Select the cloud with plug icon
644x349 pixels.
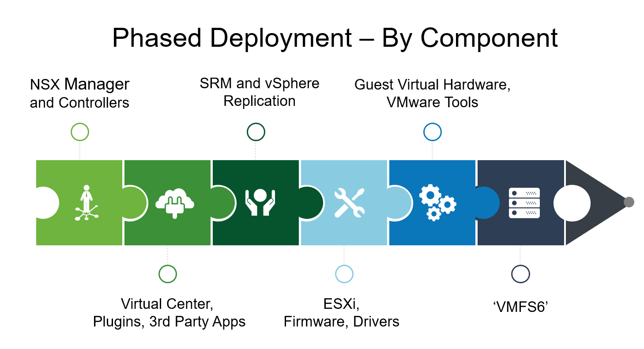coord(175,203)
